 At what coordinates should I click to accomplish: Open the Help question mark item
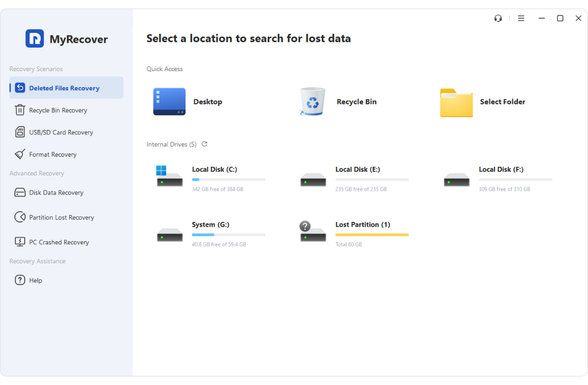[x=20, y=280]
